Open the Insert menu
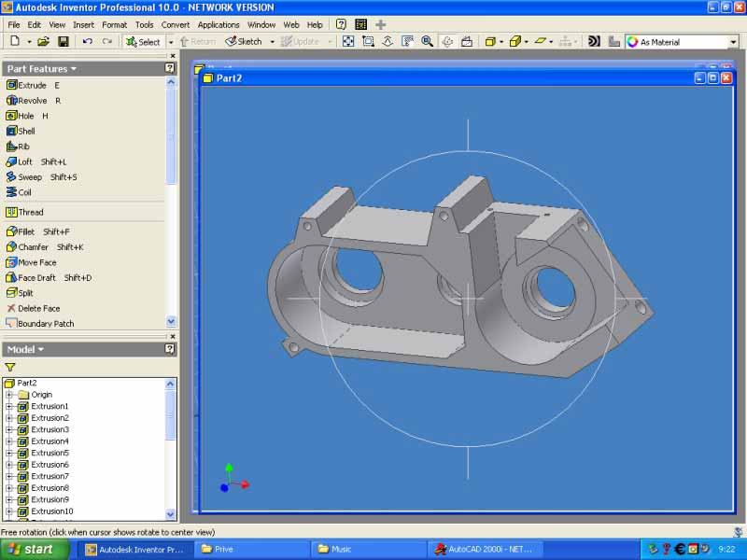The width and height of the screenshot is (747, 560). pyautogui.click(x=83, y=25)
